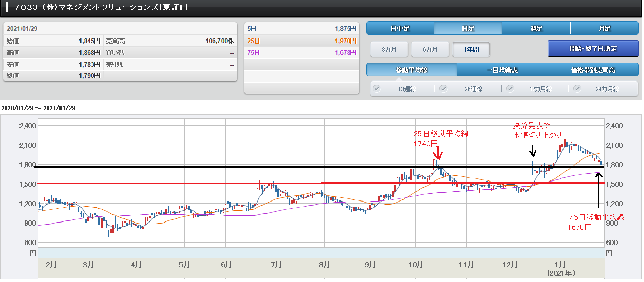
Task: Select the 日足 daily chart tab
Action: 468,28
